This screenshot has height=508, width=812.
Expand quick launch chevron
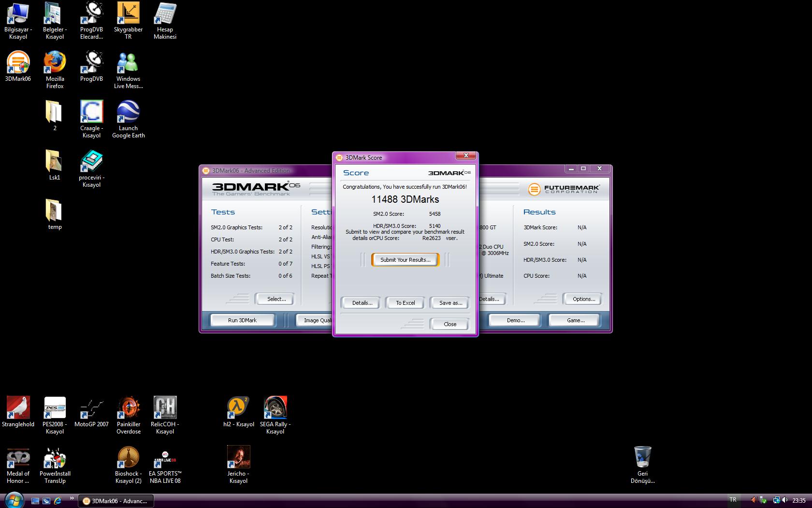tap(72, 498)
